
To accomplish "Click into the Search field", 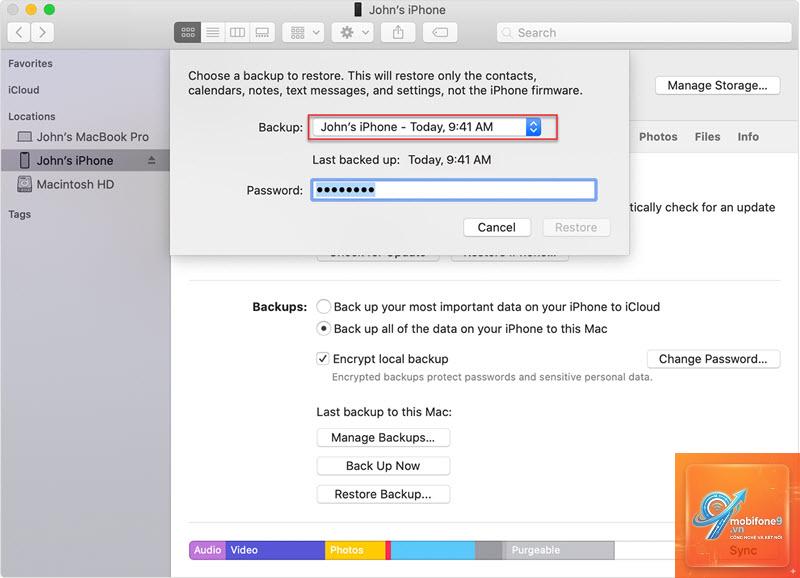I will 644,33.
